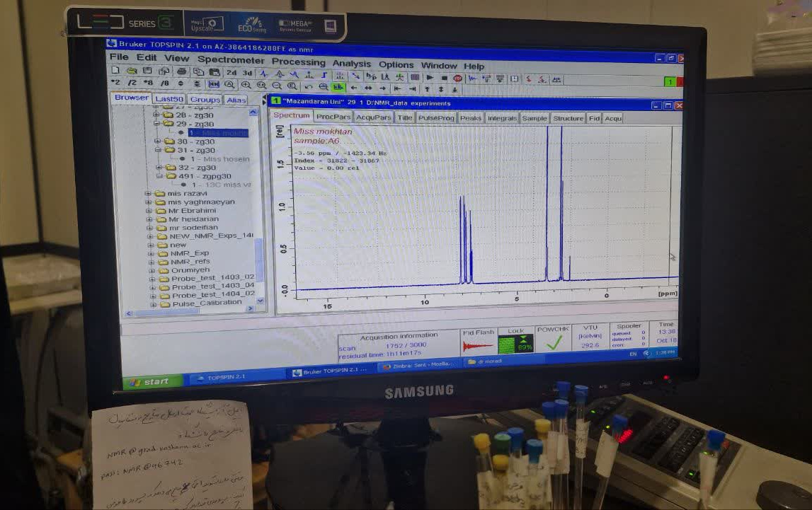Screen dimensions: 812x510
Task: Select the '1 - Miss hosein' dataset row
Action: click(220, 158)
